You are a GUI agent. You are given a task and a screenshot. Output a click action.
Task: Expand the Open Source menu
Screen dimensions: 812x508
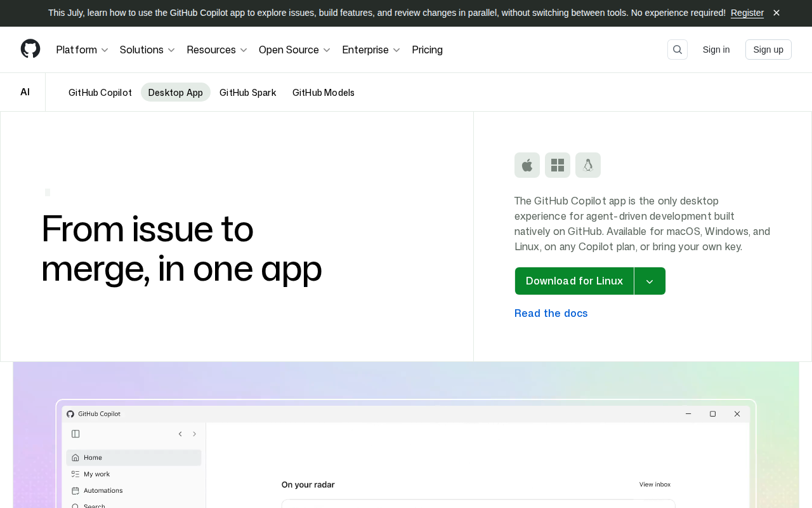tap(295, 50)
